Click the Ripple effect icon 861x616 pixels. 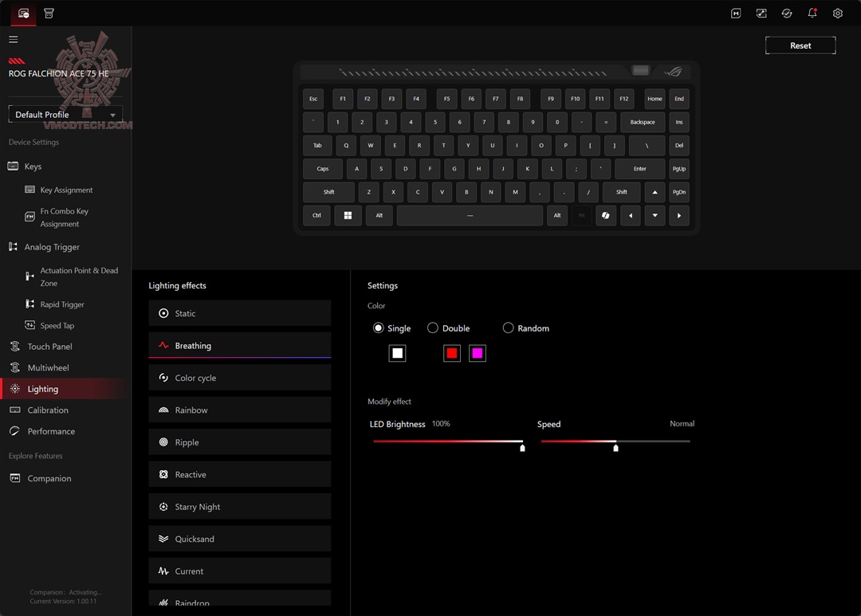(163, 442)
